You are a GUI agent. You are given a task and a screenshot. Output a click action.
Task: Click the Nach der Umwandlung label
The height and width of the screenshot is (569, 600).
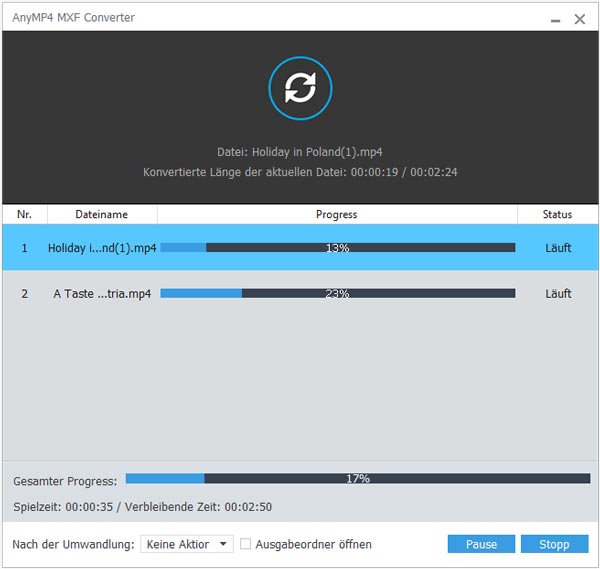pyautogui.click(x=73, y=544)
